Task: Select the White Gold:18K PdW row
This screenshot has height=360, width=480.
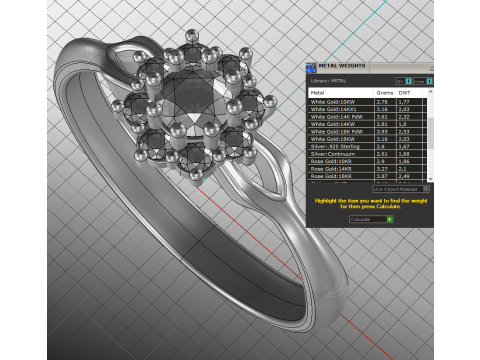Action: pos(367,132)
